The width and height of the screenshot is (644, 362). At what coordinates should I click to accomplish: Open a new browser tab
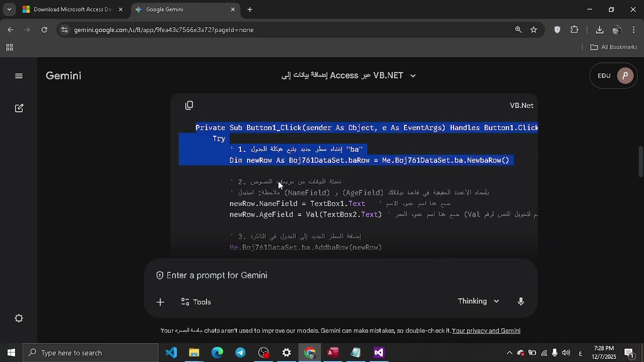tap(250, 10)
